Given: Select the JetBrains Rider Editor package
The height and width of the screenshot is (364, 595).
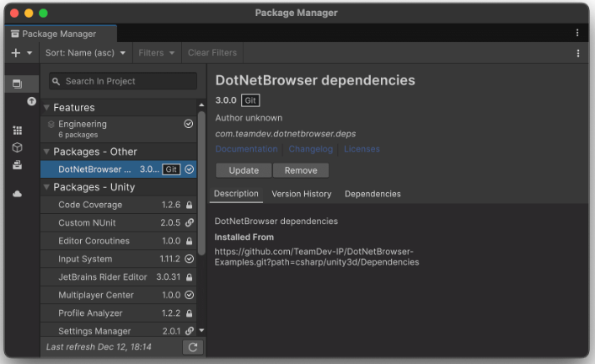Looking at the screenshot, I should point(118,277).
